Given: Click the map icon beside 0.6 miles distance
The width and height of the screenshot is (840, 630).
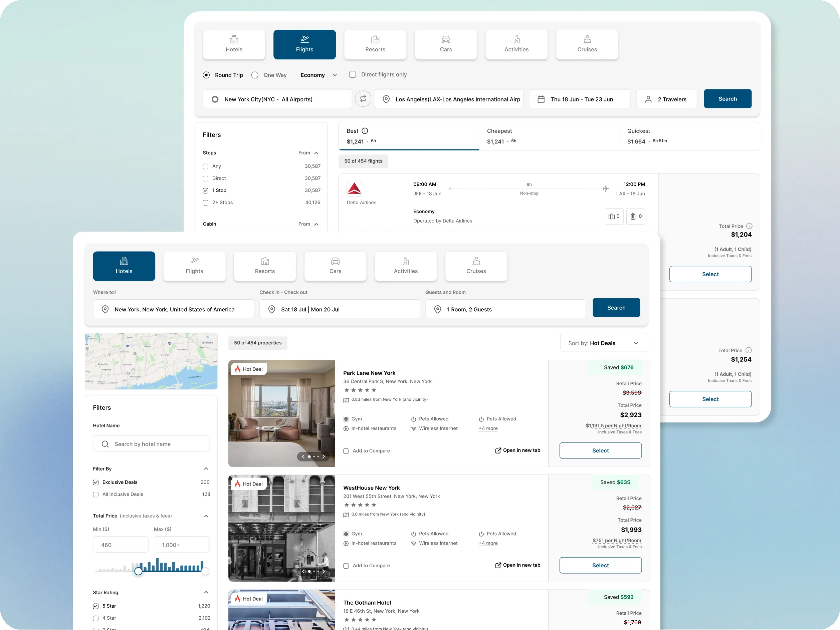Looking at the screenshot, I should 346,515.
